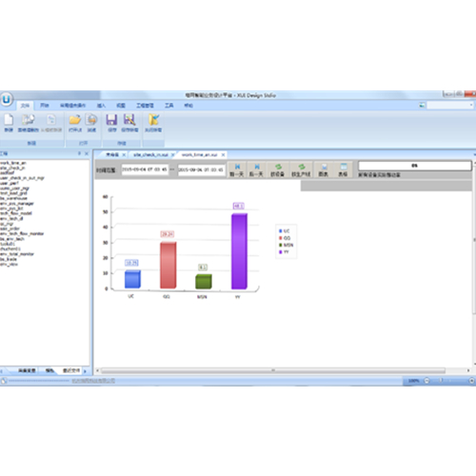Click the horizontal scrollbar below the chart
The image size is (476, 476).
[x=273, y=370]
